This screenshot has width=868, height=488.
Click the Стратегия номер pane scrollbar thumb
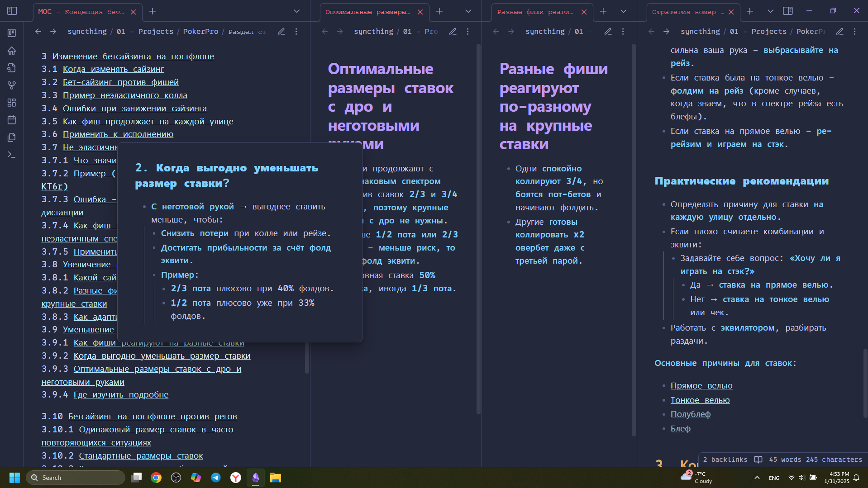(865, 384)
